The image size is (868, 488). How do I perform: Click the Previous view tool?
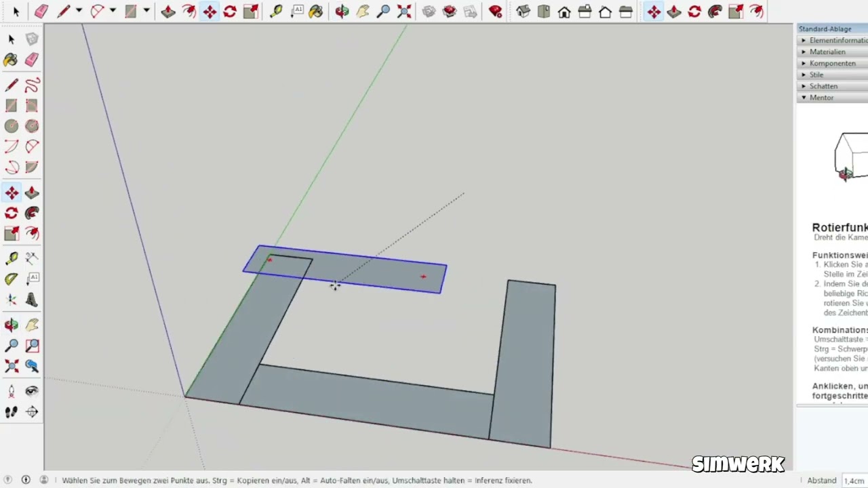coord(32,366)
